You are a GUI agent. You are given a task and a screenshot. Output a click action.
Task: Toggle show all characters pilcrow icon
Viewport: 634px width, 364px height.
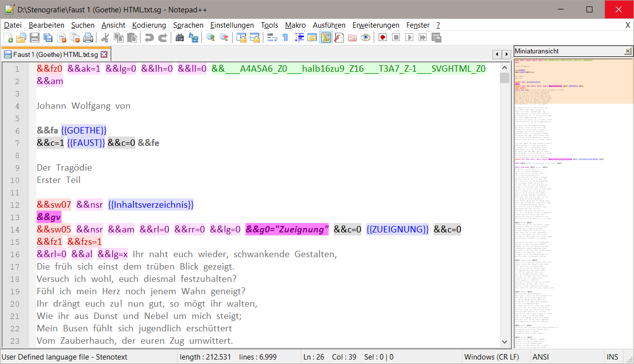pyautogui.click(x=285, y=38)
